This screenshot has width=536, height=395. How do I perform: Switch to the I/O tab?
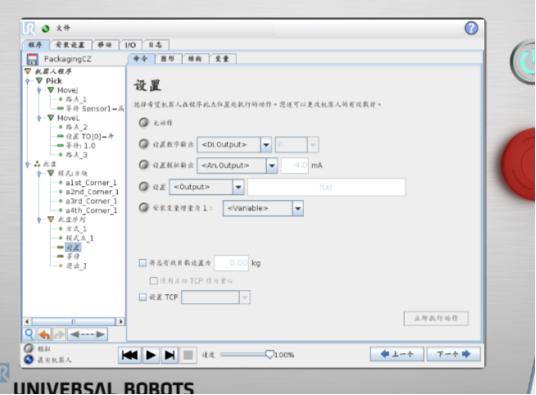pyautogui.click(x=130, y=45)
